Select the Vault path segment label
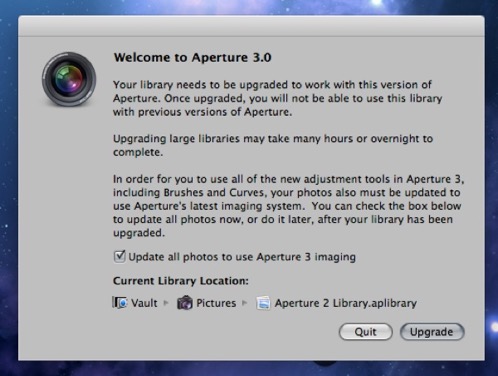This screenshot has width=498, height=376. [144, 303]
